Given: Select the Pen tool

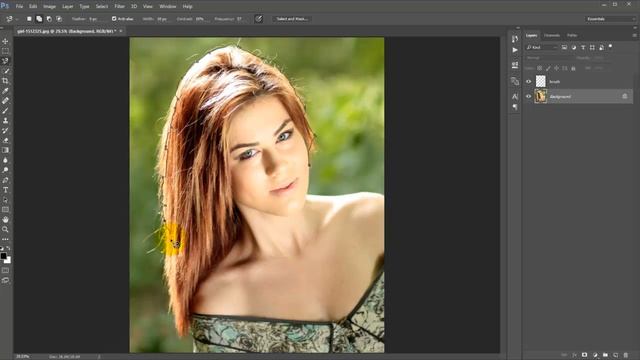Looking at the screenshot, I should pos(5,180).
